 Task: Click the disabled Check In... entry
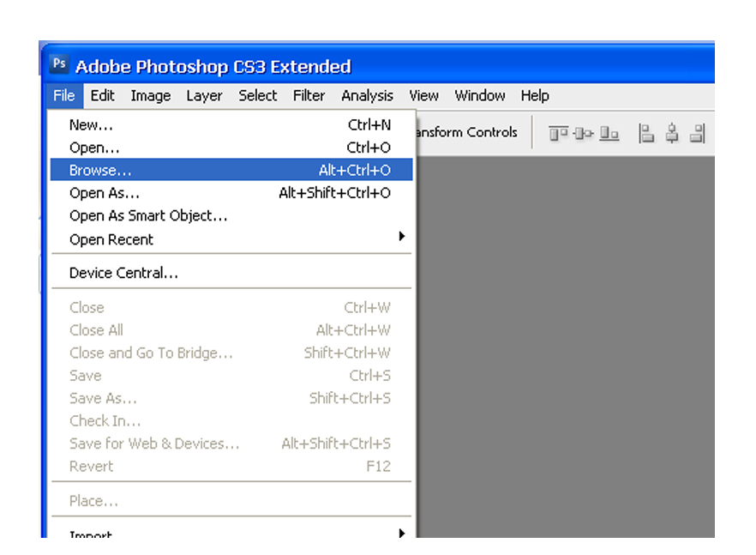231,421
